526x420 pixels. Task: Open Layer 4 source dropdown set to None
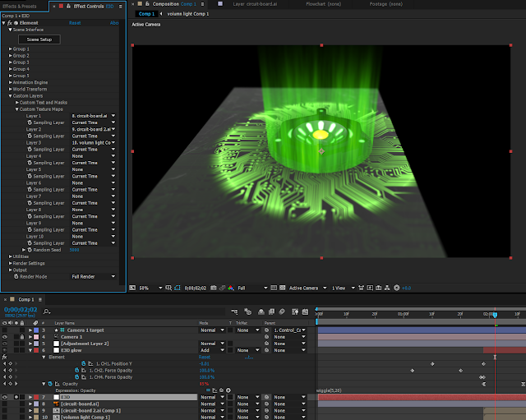tap(94, 156)
